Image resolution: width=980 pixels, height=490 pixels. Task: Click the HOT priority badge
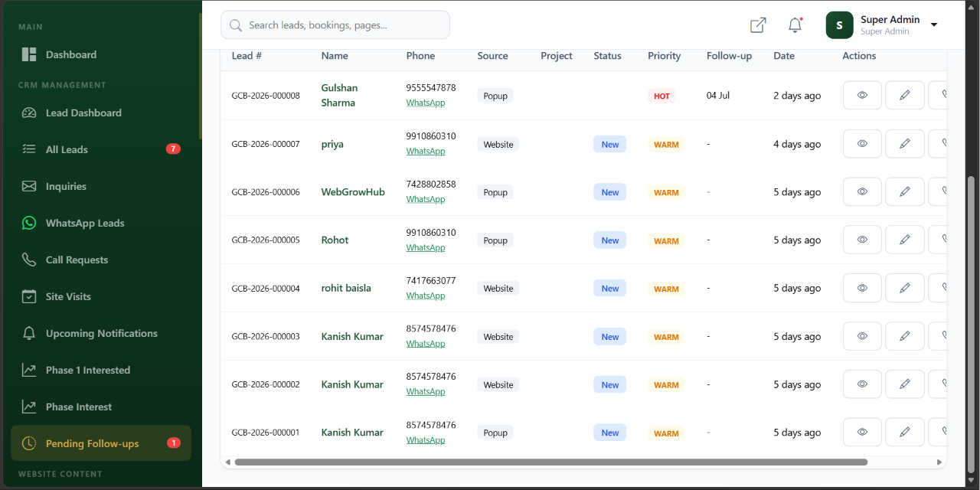(x=661, y=96)
